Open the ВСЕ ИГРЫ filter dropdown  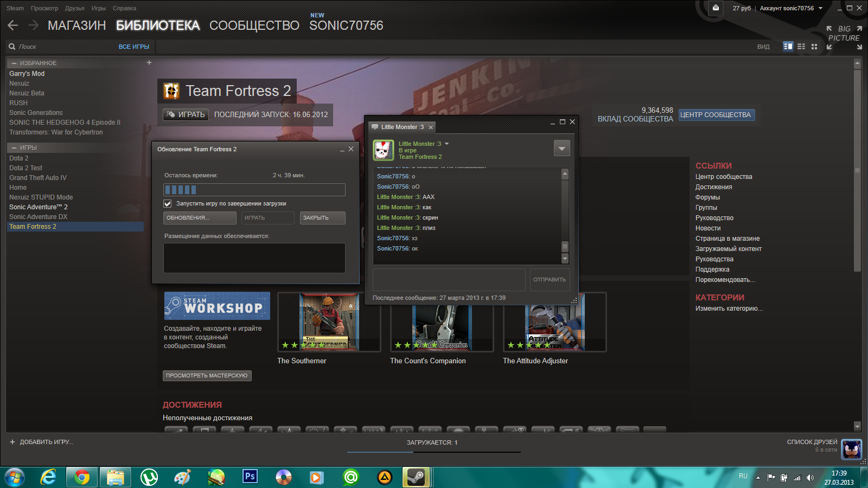134,47
